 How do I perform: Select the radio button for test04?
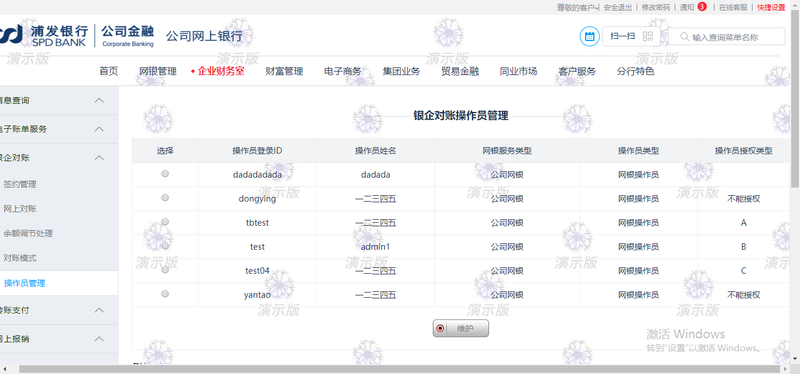165,269
